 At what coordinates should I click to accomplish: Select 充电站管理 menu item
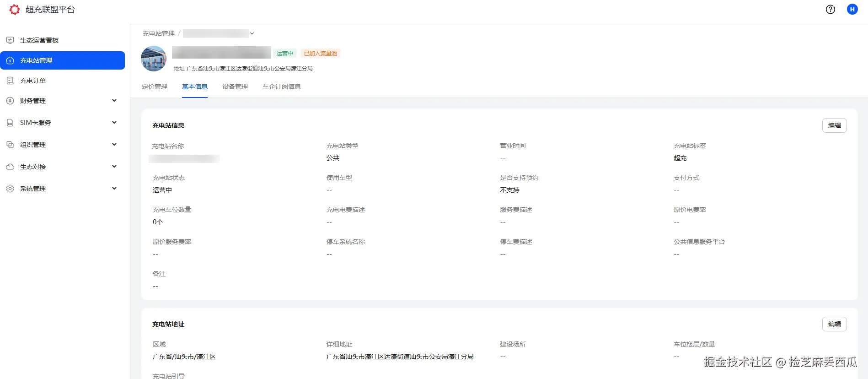click(x=62, y=60)
